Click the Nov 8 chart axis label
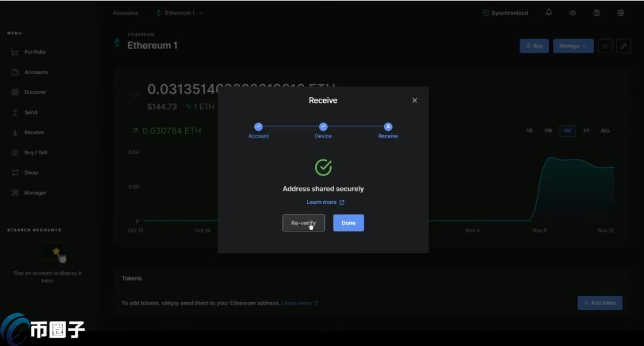 coord(539,230)
